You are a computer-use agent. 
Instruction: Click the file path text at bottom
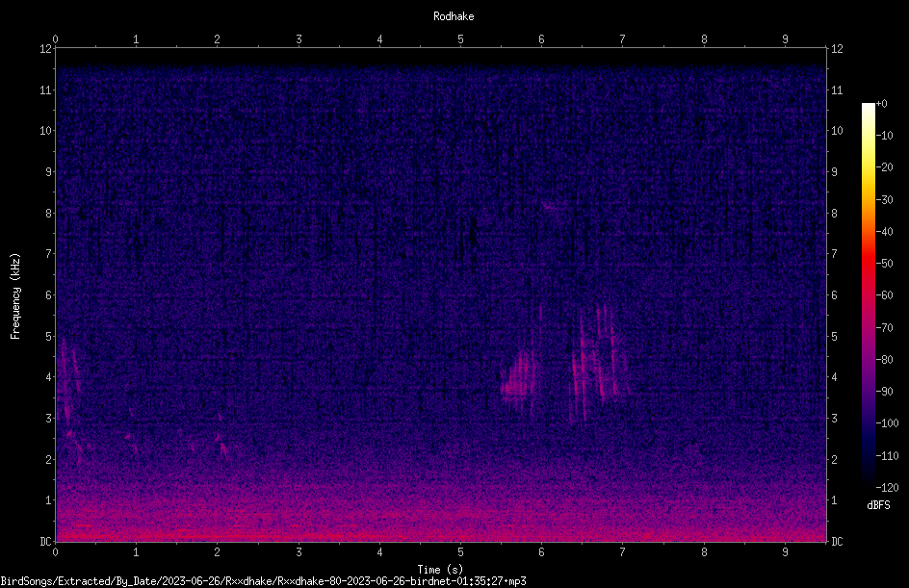pos(263,581)
